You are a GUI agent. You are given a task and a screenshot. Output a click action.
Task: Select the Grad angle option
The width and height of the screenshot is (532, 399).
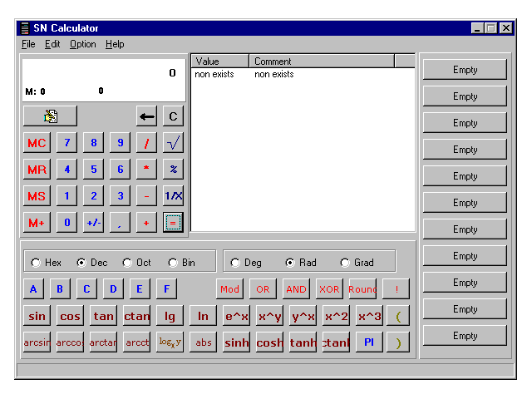(345, 263)
